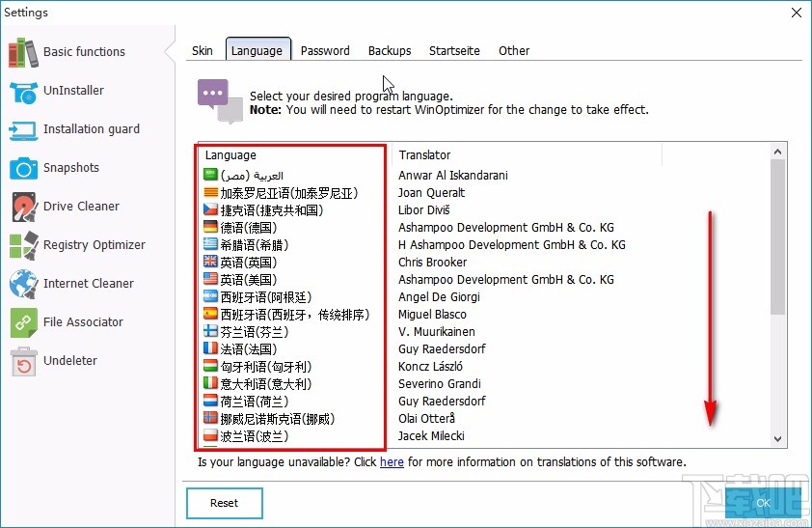Select the Undeleter trash icon
The image size is (812, 528).
pos(23,361)
